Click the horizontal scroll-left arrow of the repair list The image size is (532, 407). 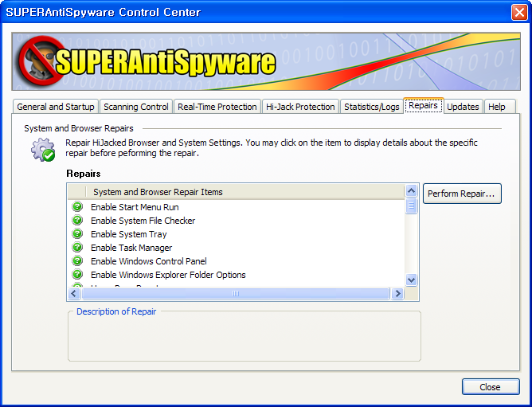point(74,293)
